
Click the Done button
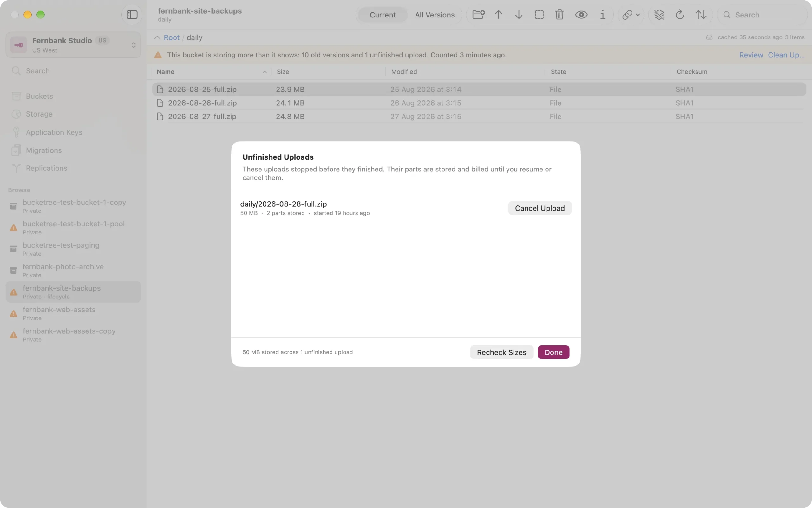(x=553, y=352)
